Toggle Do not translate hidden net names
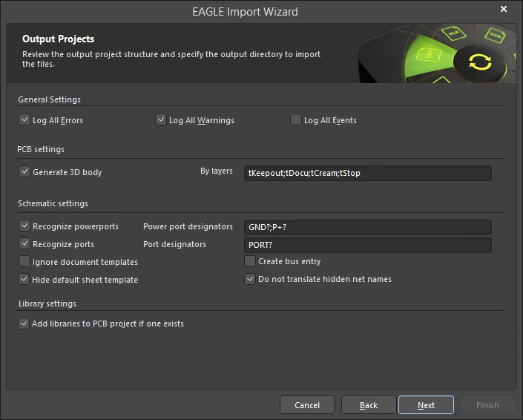 [x=250, y=279]
